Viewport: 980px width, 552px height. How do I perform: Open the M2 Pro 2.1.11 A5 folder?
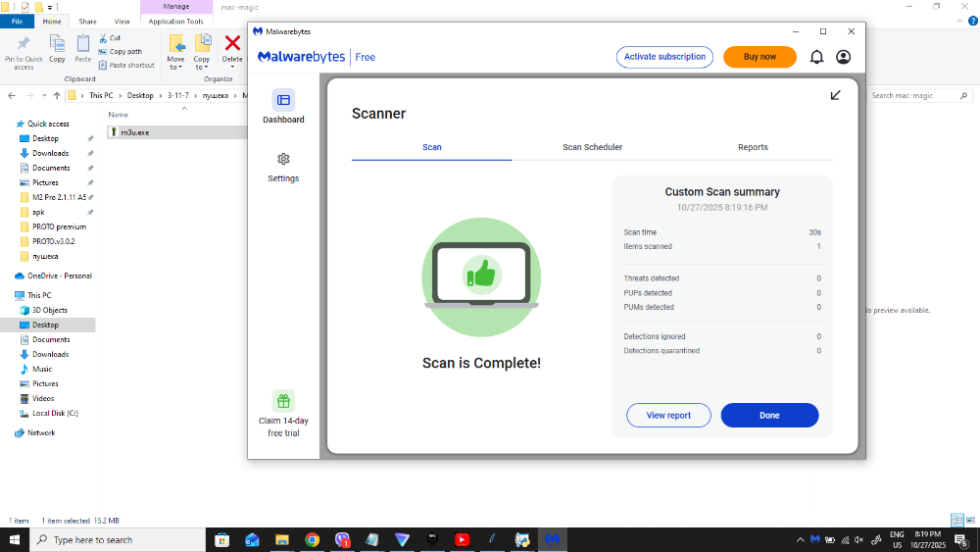coord(59,197)
